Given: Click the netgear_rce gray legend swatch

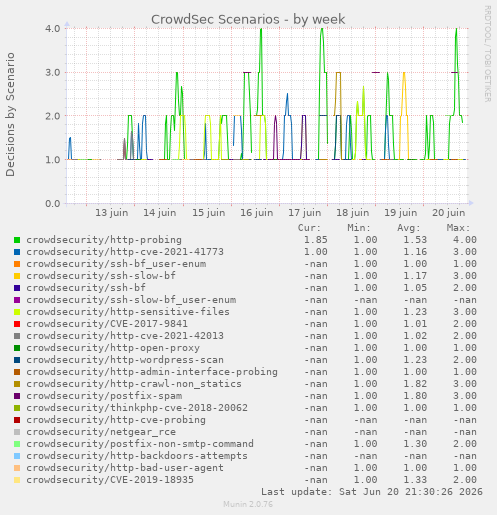Looking at the screenshot, I should 17,432.
